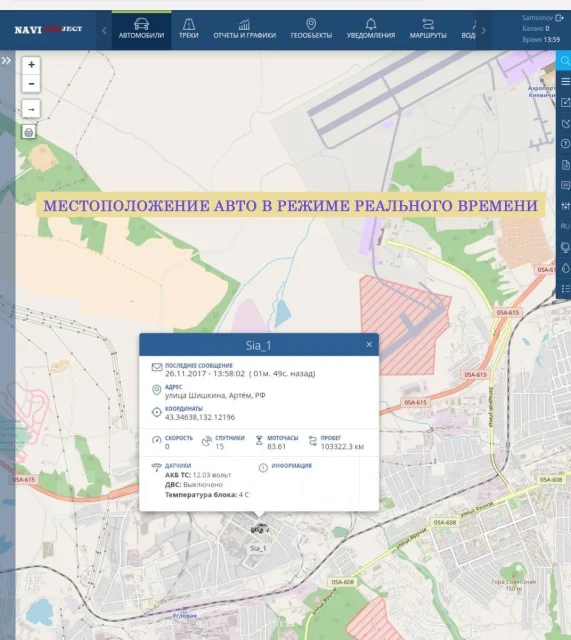Open the Автомобили tab
571x640 pixels.
141,30
